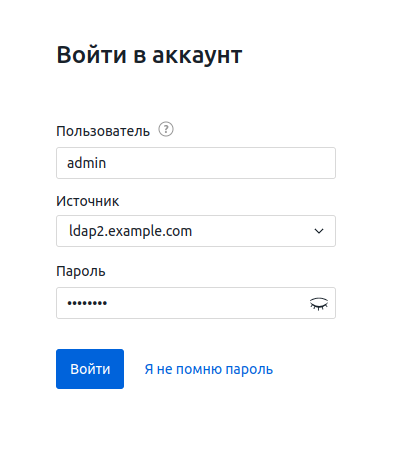Submit the login form with Войти
Screen dimensions: 409x463
click(90, 369)
